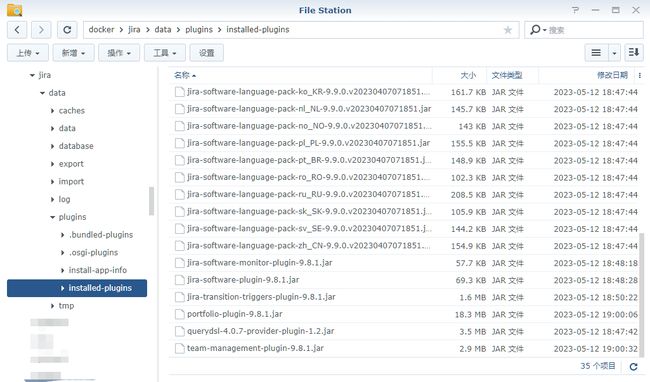Select the tmp folder in tree
Viewport: 650px width, 382px height.
click(66, 306)
